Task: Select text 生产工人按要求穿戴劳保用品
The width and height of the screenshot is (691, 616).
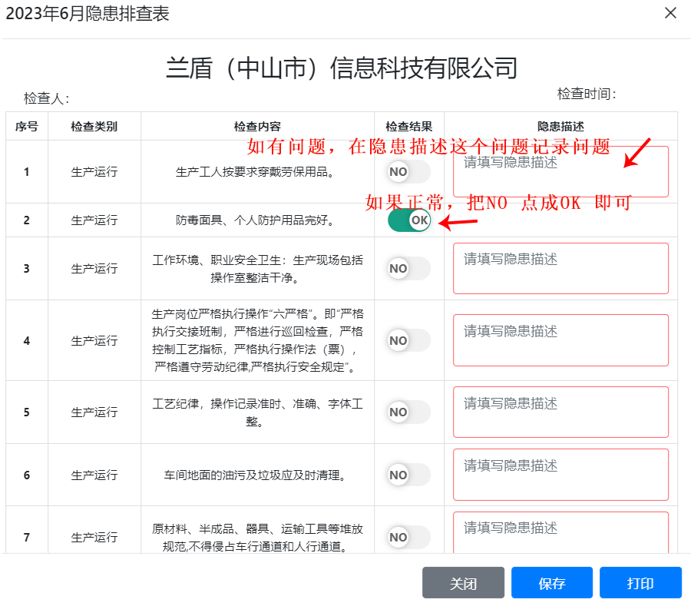Action: (x=254, y=171)
